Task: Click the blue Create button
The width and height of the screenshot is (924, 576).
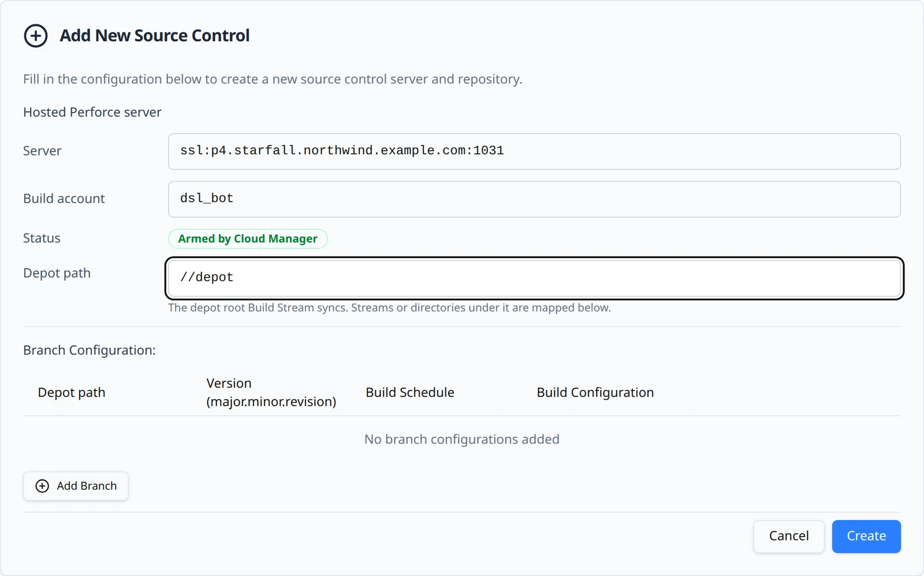Action: tap(866, 536)
